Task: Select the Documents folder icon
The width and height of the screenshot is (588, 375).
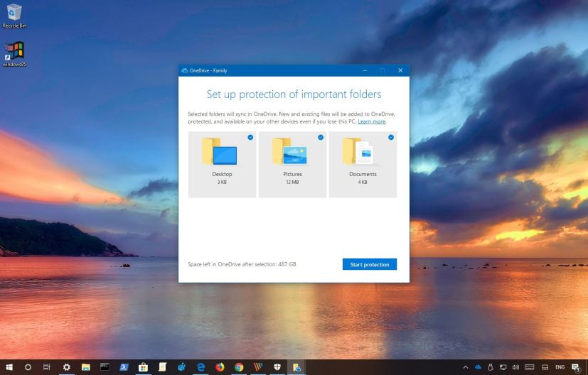Action: pos(358,151)
